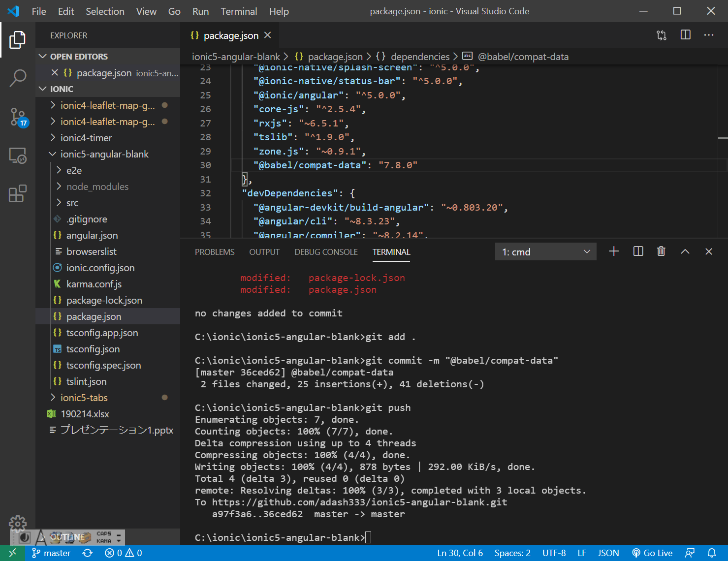
Task: Collapse the OPEN EDITORS section
Action: pos(108,57)
